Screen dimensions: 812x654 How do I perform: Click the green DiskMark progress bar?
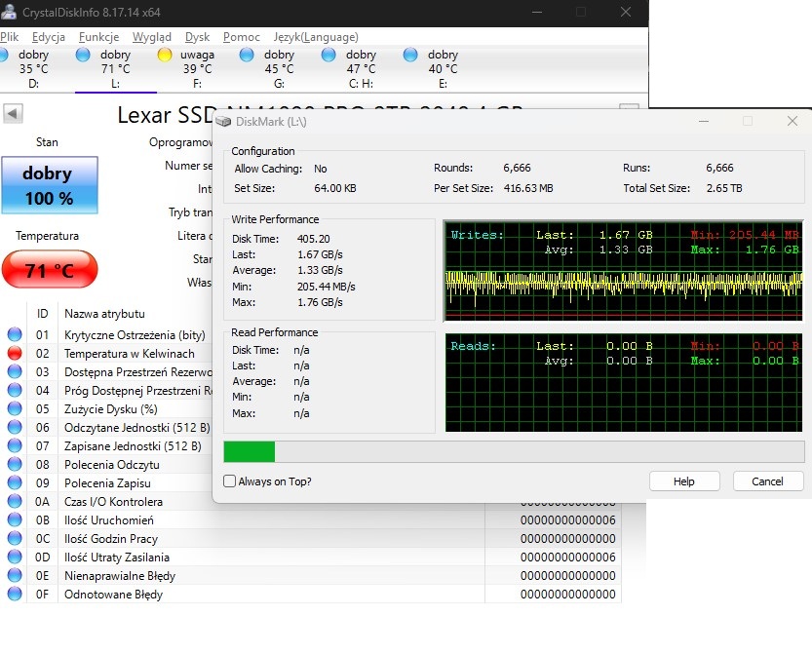[250, 451]
